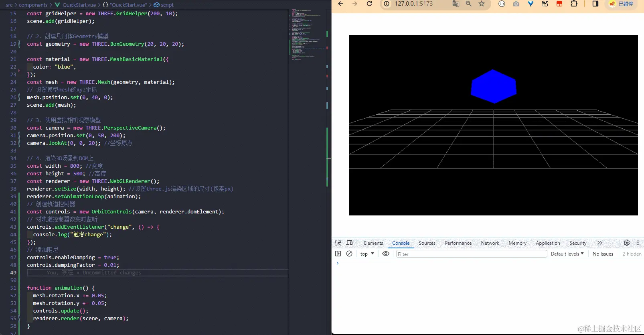Click the zoom magnifier icon in address bar
The height and width of the screenshot is (335, 644).
(468, 4)
